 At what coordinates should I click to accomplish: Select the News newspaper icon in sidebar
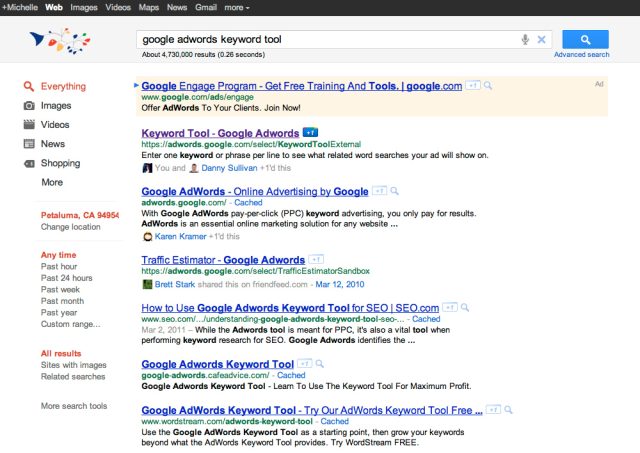coord(30,144)
